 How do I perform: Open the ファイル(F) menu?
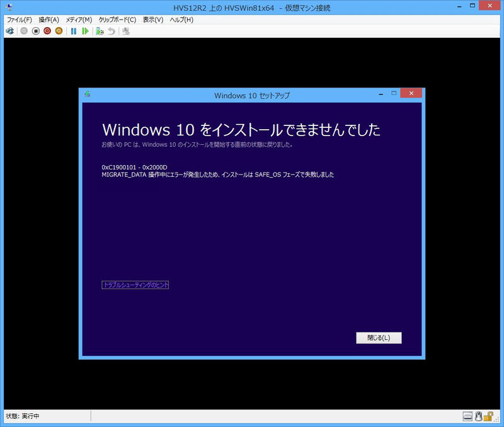click(x=20, y=20)
